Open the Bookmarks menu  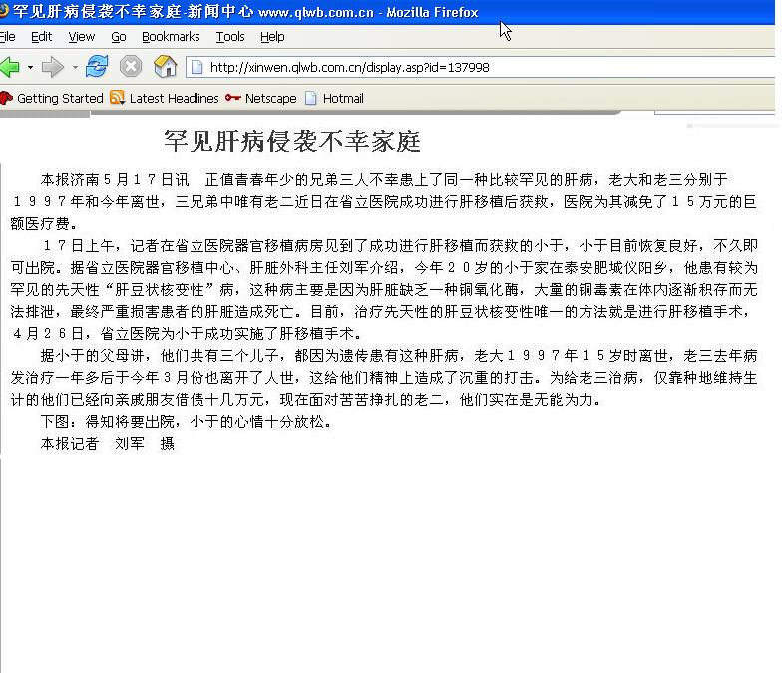pos(171,37)
